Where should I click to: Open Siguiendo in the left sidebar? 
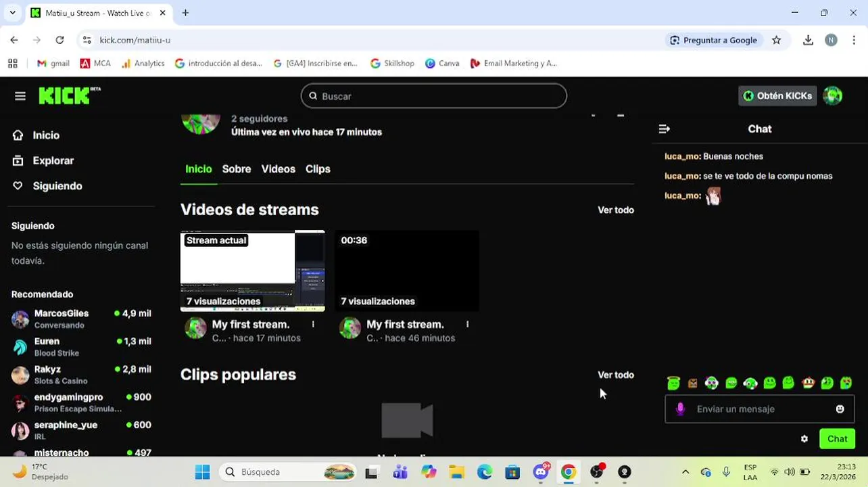click(57, 186)
